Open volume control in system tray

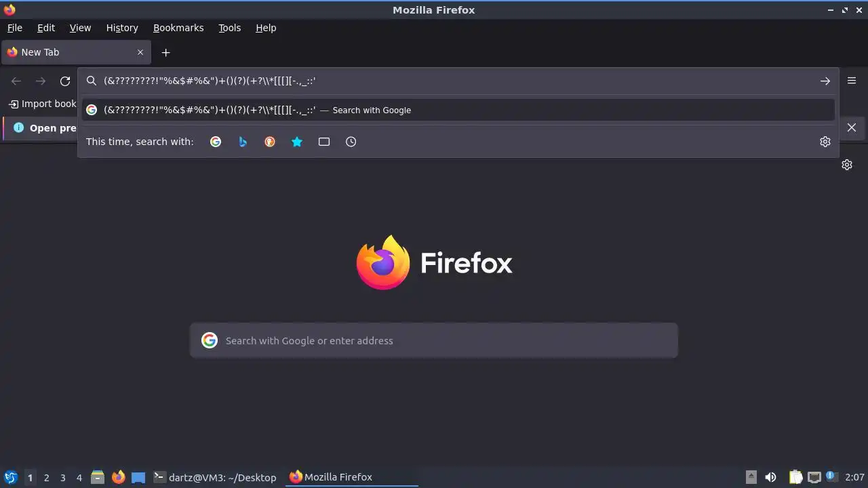coord(770,477)
